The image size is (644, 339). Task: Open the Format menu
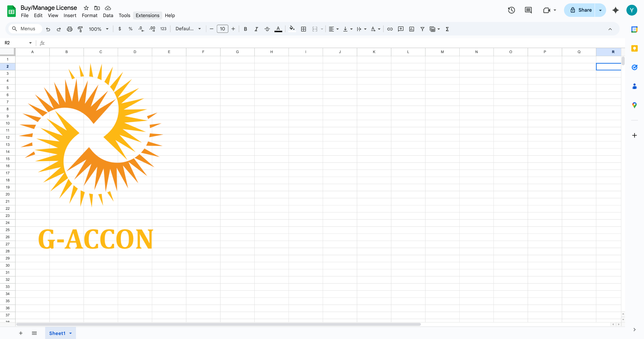click(89, 15)
